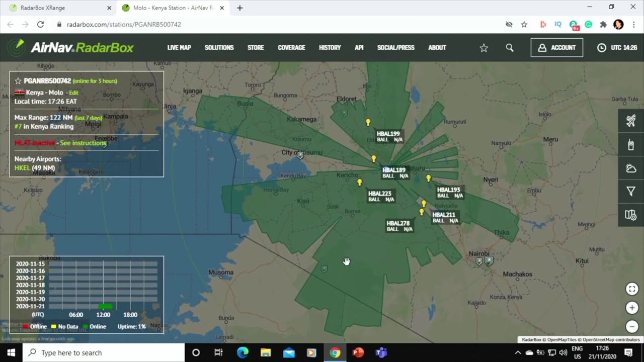Open STORE menu item
Viewport: 644px width, 362px height.
tap(256, 48)
